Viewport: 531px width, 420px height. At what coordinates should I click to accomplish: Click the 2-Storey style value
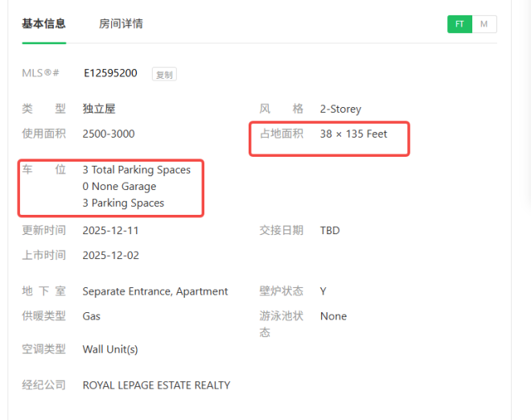click(340, 109)
